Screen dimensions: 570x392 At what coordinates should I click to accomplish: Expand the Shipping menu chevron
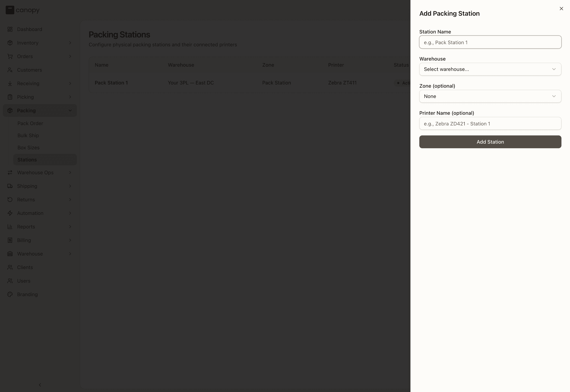70,186
